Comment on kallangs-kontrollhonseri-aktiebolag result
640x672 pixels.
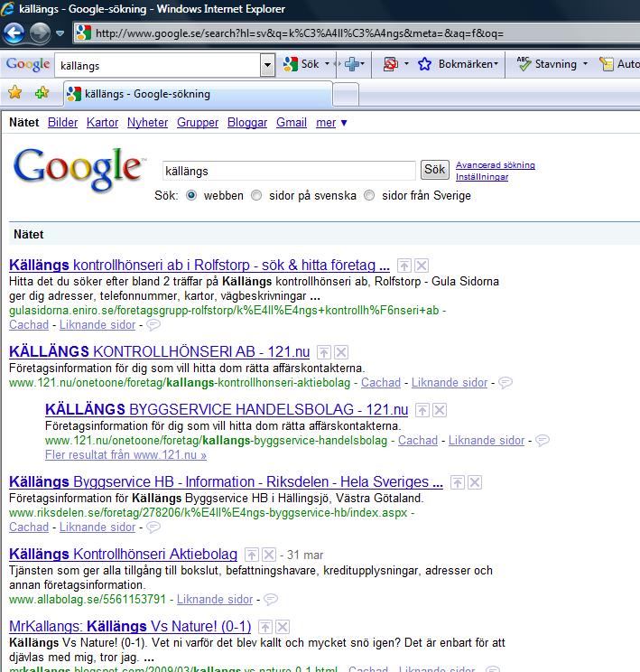tap(506, 383)
